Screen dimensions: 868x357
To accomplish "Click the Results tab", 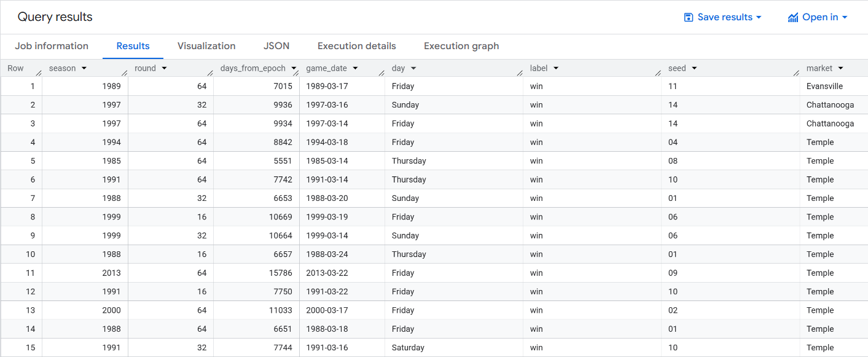I will (133, 45).
